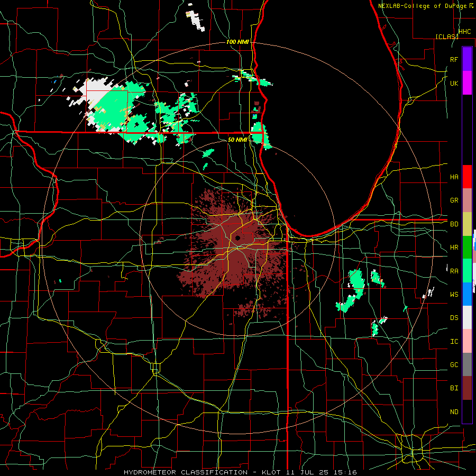Click the "GR" legend label
Screen dimensions: 476x476
click(454, 200)
